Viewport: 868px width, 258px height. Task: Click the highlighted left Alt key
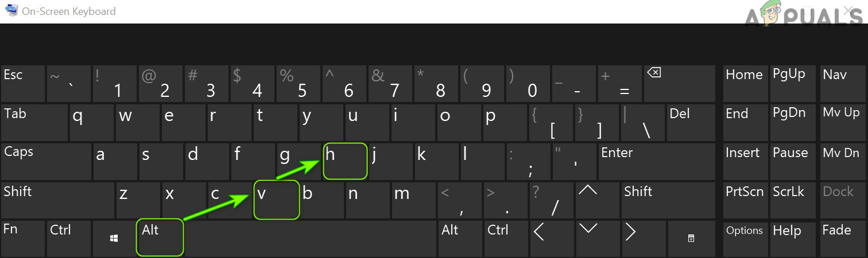pyautogui.click(x=160, y=237)
